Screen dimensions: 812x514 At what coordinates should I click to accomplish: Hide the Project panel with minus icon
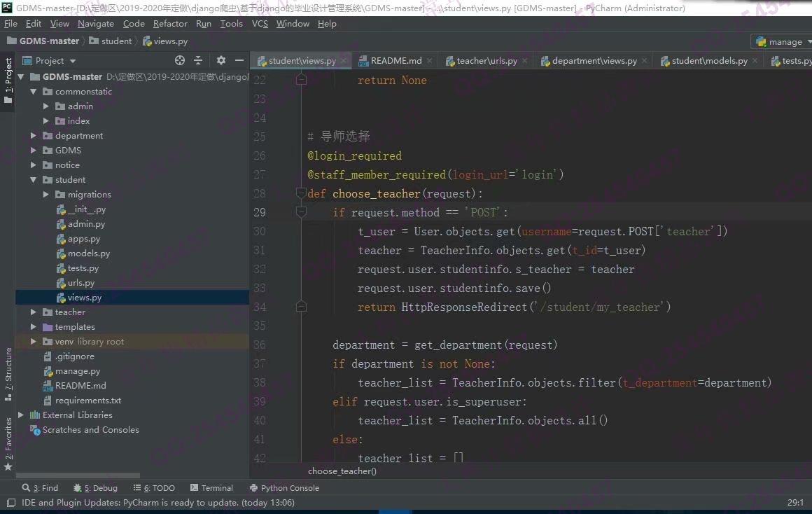(x=239, y=61)
